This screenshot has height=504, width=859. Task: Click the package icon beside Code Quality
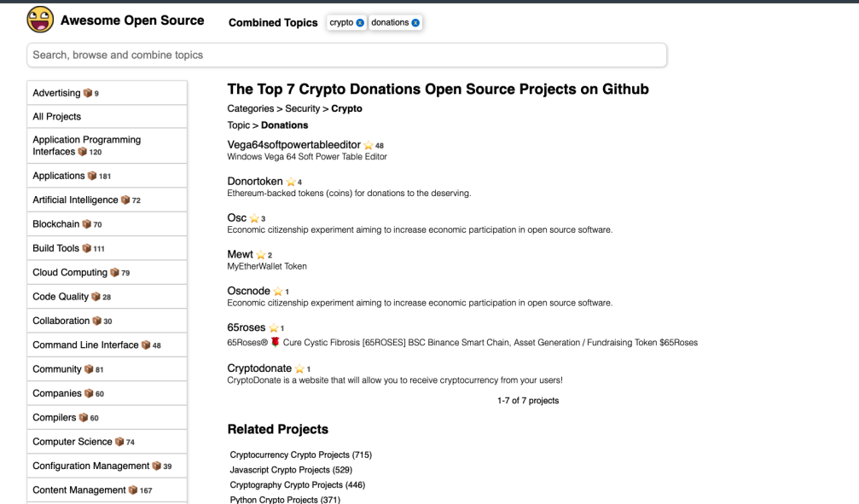click(x=96, y=297)
